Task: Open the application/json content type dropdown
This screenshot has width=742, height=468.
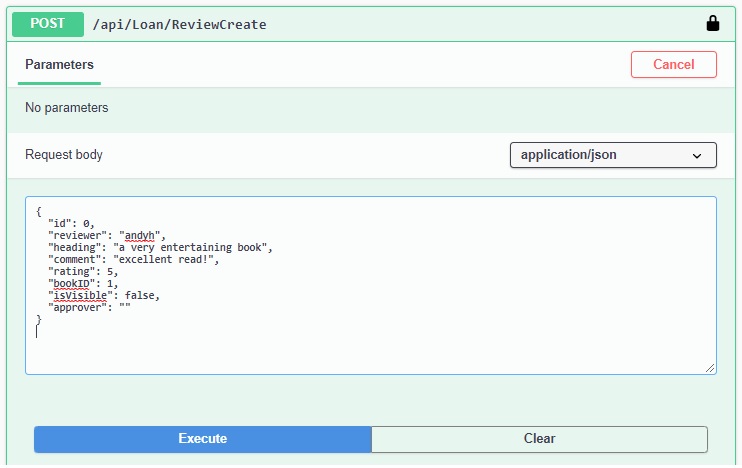Action: coord(613,155)
